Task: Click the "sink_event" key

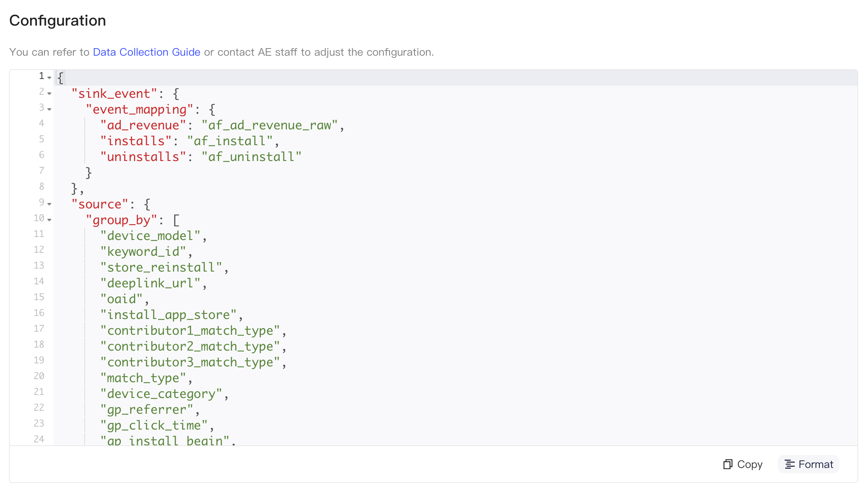Action: pyautogui.click(x=114, y=93)
